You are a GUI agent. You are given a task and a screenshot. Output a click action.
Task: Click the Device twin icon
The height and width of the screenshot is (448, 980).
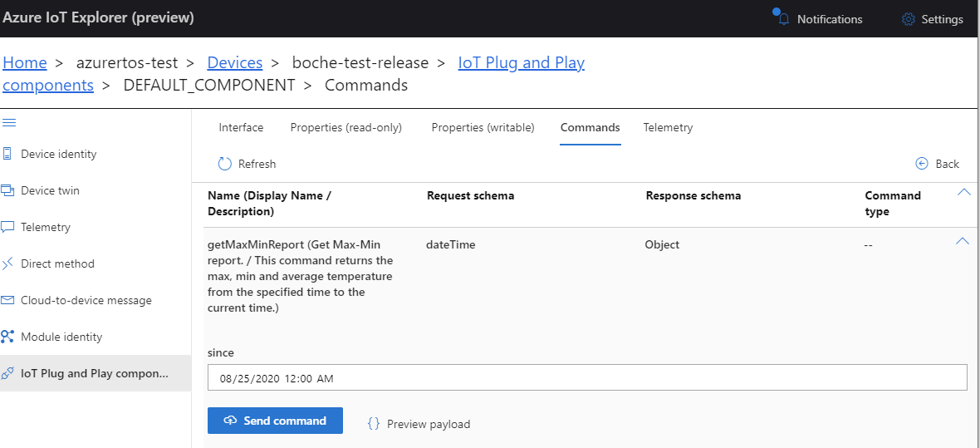click(x=8, y=190)
